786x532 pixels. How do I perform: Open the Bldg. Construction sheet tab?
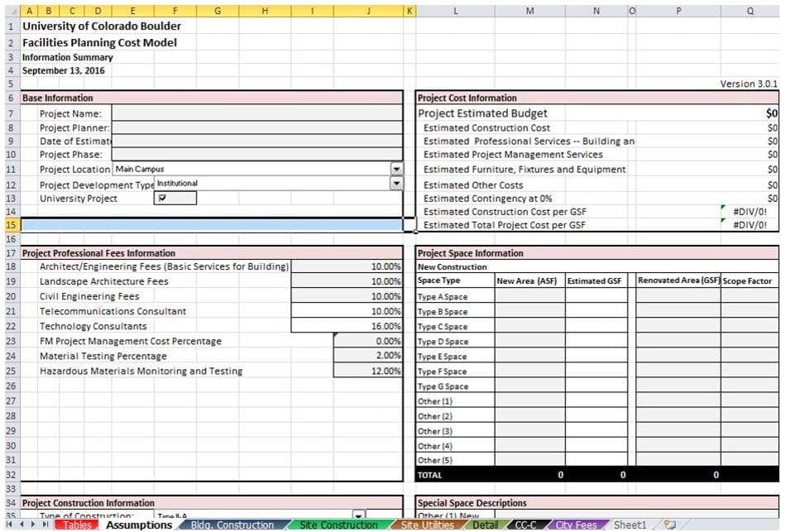coord(232,525)
